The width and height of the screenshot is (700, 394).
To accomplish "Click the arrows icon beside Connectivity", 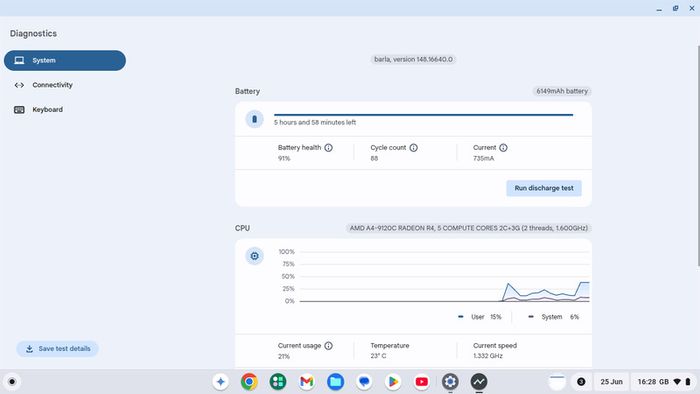I will 19,85.
